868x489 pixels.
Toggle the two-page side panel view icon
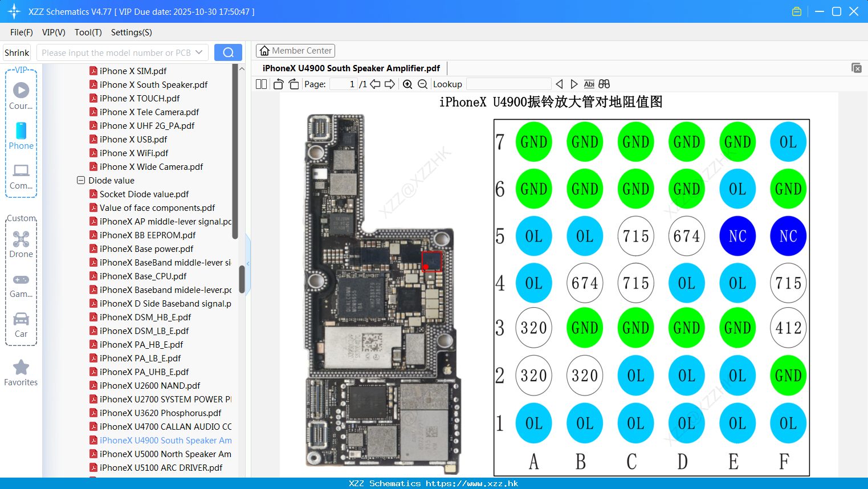point(261,84)
